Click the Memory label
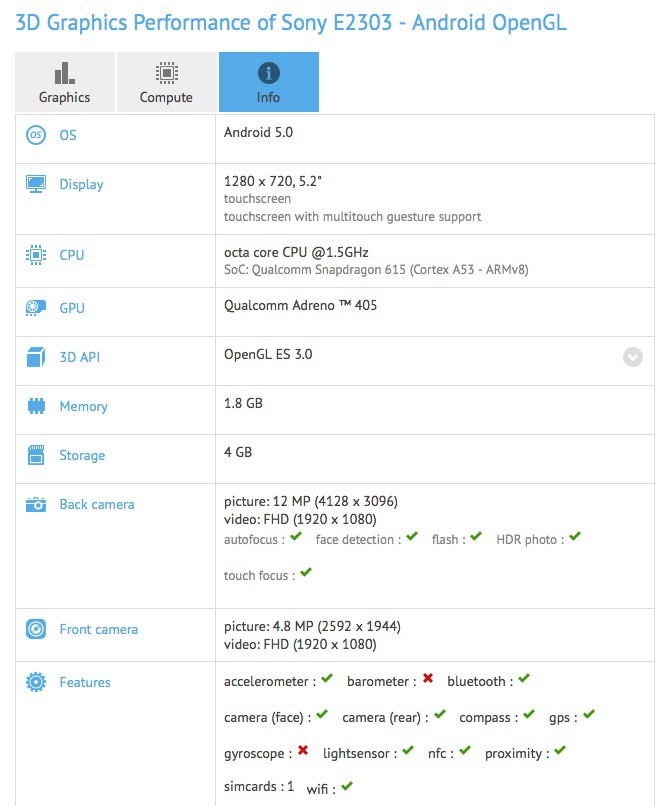The height and width of the screenshot is (806, 667). (84, 407)
